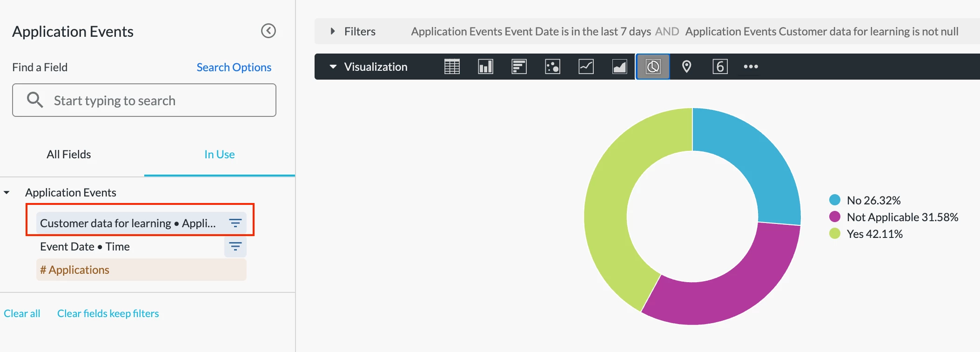This screenshot has width=980, height=352.
Task: Choose the column chart visualization
Action: point(485,67)
